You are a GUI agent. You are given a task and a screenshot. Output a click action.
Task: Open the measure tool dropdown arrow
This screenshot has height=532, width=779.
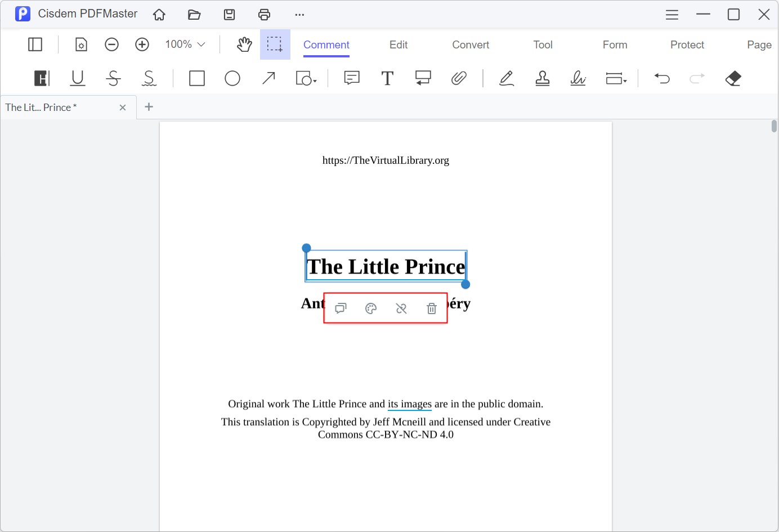(625, 81)
